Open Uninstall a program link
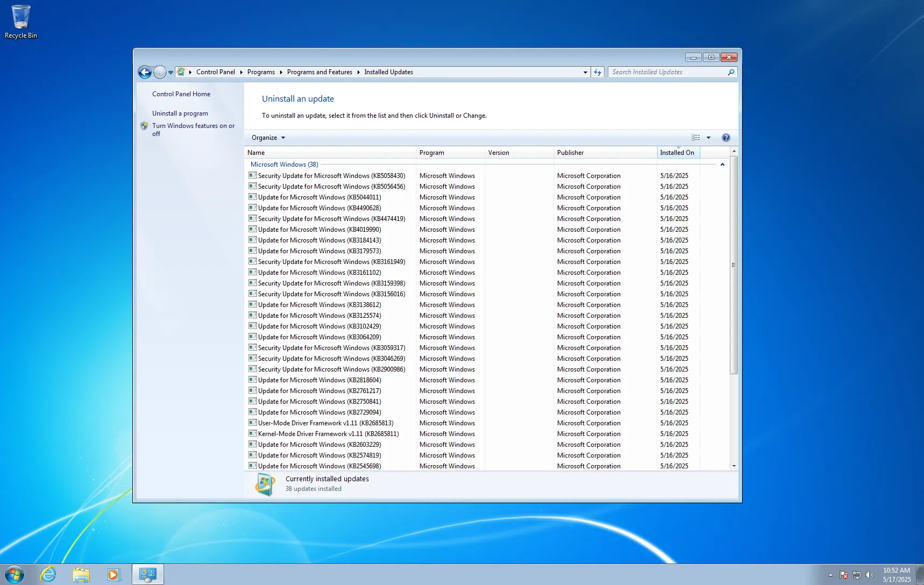 point(180,113)
